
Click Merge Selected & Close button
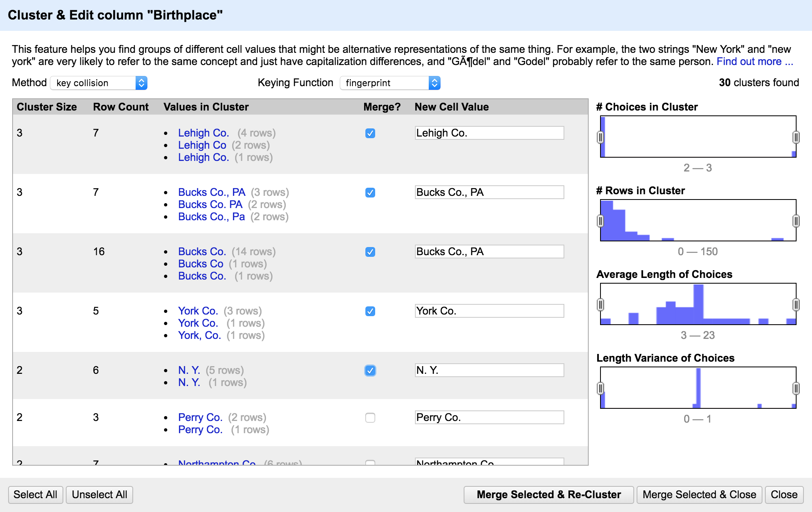coord(699,495)
